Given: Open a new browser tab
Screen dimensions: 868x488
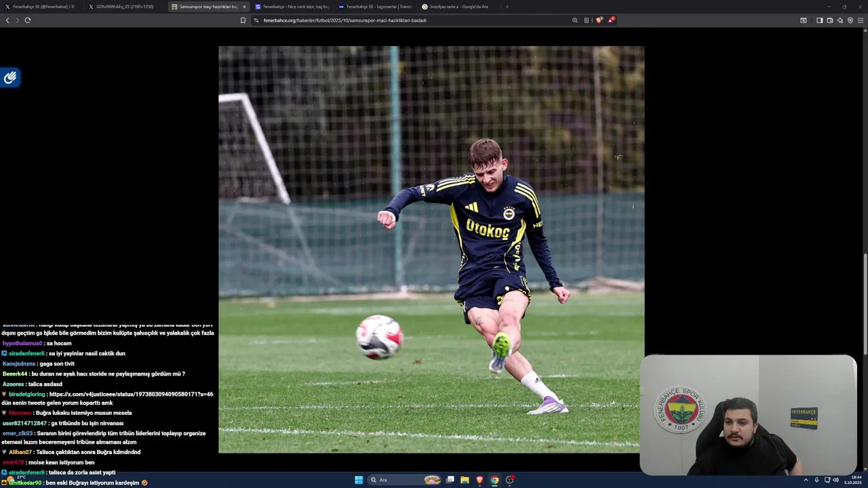Looking at the screenshot, I should tap(507, 7).
